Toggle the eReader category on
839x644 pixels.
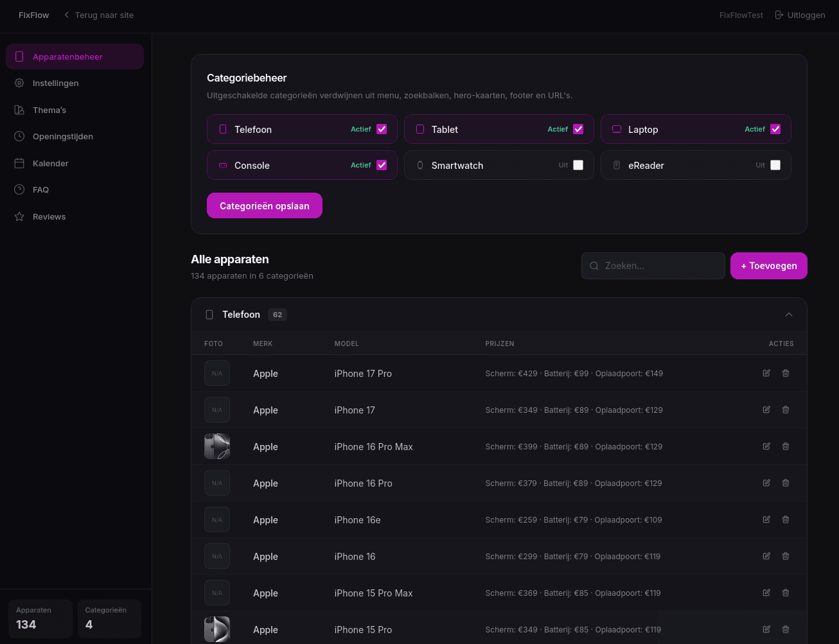[775, 164]
